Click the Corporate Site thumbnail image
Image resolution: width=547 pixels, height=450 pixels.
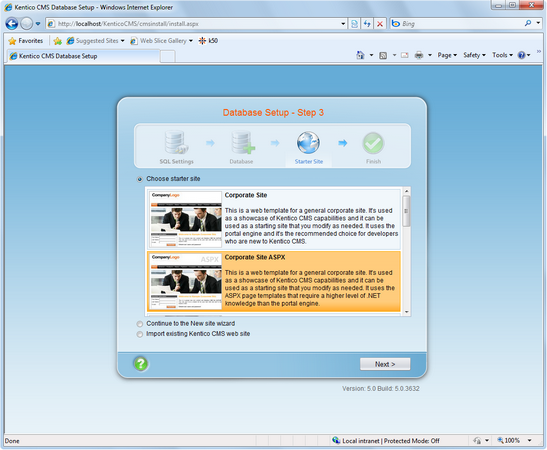pyautogui.click(x=186, y=219)
